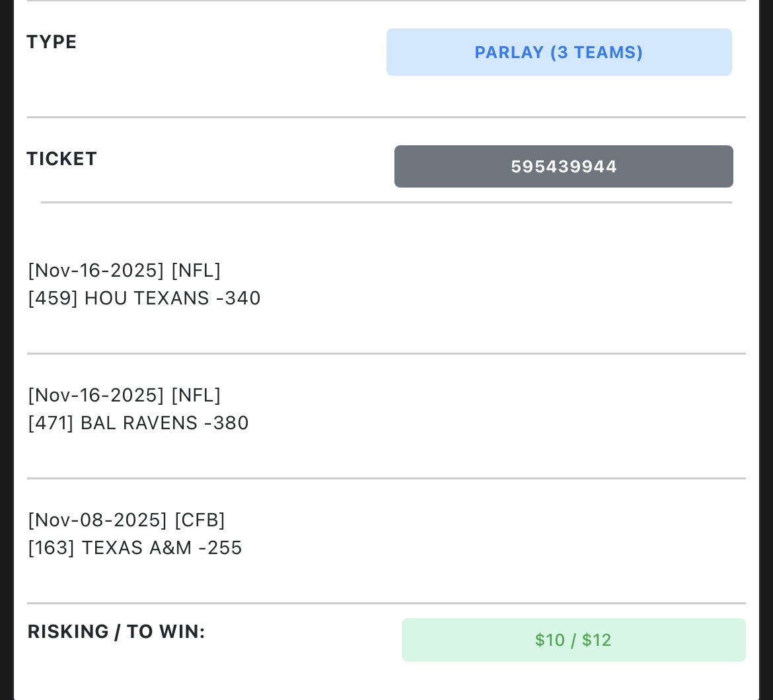Viewport: 773px width, 700px height.
Task: Click the [CFB] league tag
Action: pos(200,520)
